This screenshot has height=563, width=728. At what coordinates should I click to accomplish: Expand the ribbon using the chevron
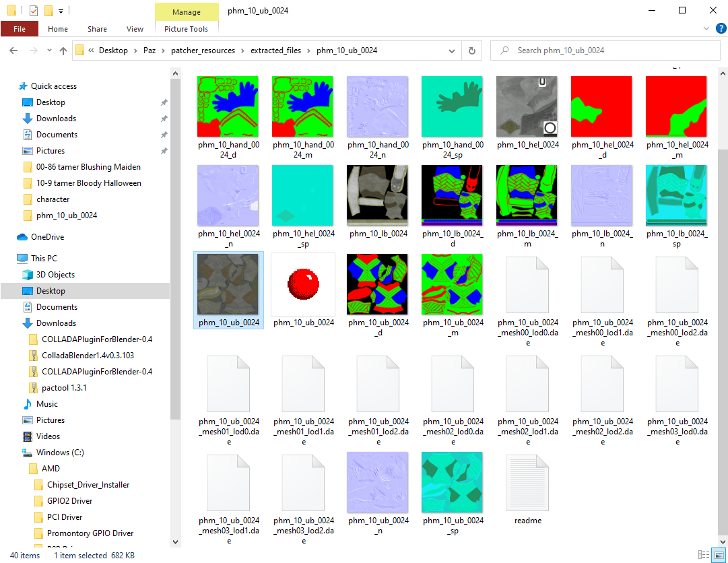706,29
